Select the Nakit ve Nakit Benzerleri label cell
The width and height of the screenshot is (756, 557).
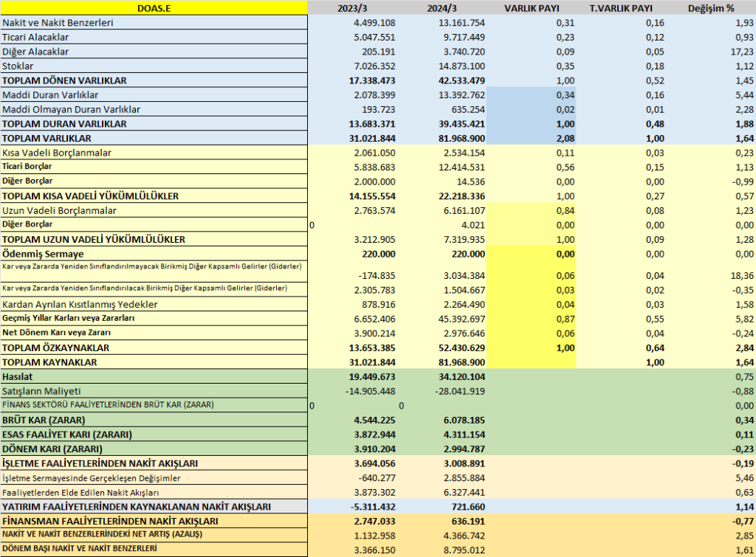click(x=154, y=23)
